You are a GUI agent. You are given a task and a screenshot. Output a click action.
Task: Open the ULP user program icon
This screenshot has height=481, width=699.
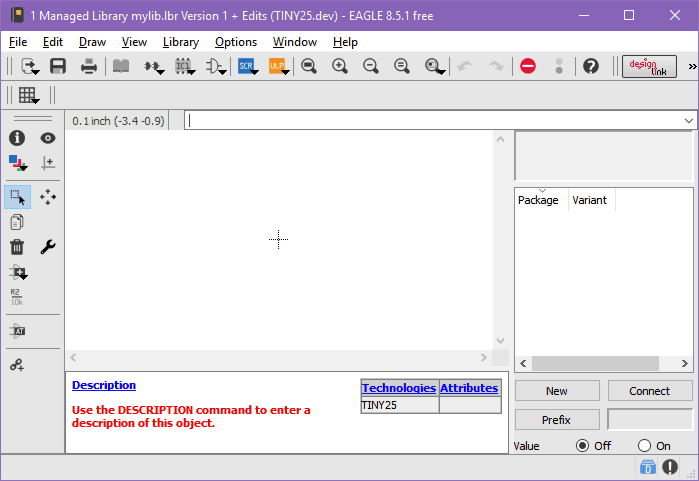click(278, 66)
